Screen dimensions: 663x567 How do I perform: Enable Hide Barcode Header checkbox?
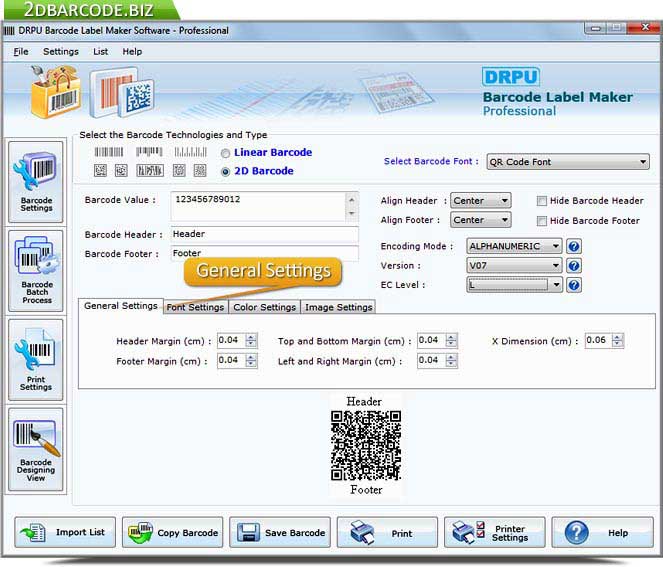[x=542, y=201]
